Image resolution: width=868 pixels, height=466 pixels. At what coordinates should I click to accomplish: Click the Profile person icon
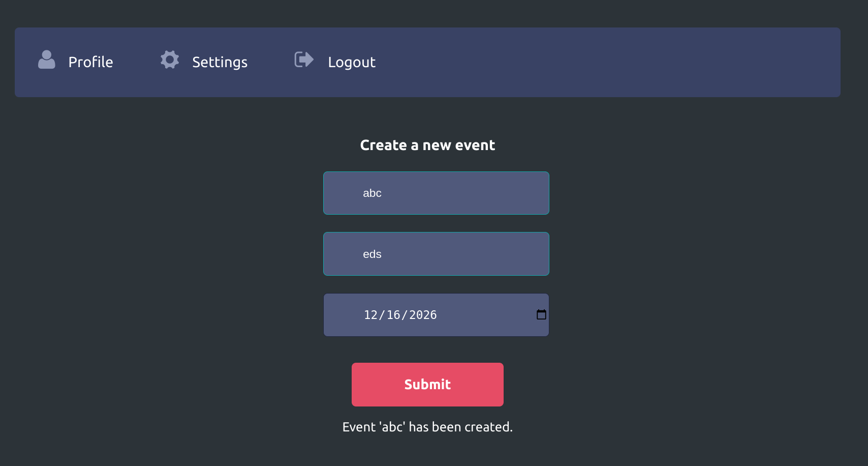(x=47, y=60)
